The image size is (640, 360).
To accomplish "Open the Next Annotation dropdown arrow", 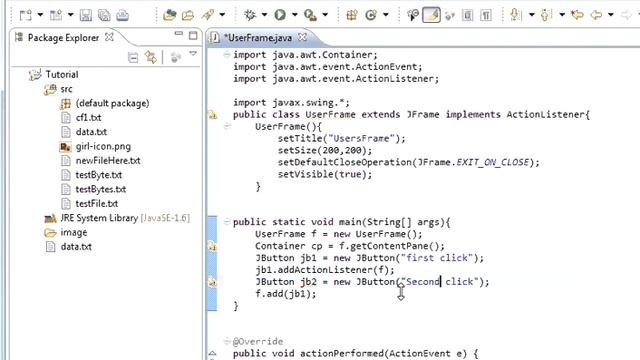I will click(531, 15).
